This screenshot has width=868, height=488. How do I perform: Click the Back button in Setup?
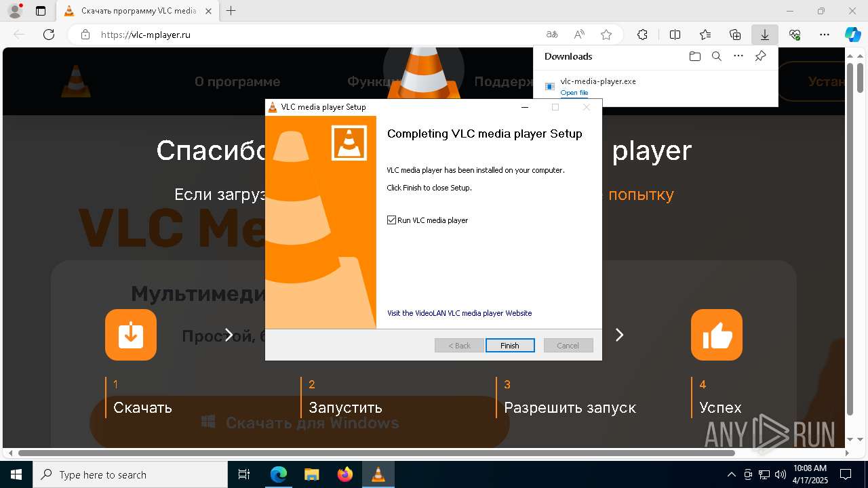459,346
